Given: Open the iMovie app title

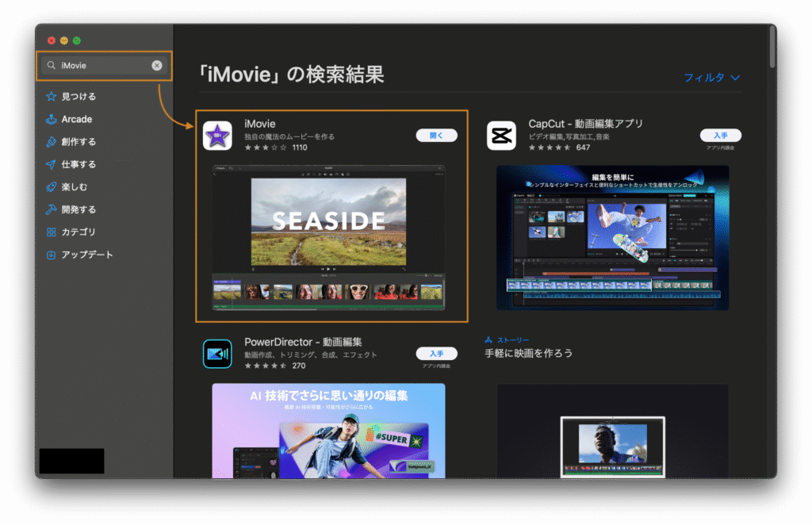Looking at the screenshot, I should coord(260,124).
